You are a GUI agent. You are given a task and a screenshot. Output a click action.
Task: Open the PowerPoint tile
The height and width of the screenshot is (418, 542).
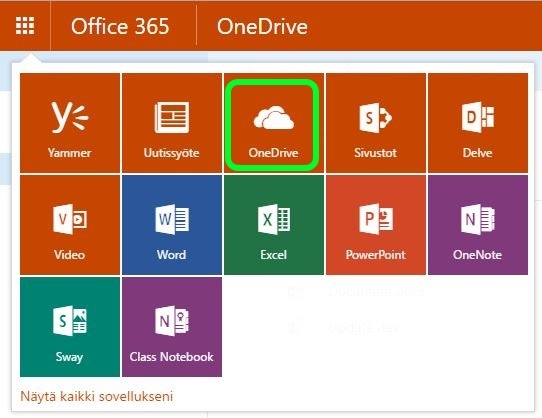pyautogui.click(x=376, y=225)
